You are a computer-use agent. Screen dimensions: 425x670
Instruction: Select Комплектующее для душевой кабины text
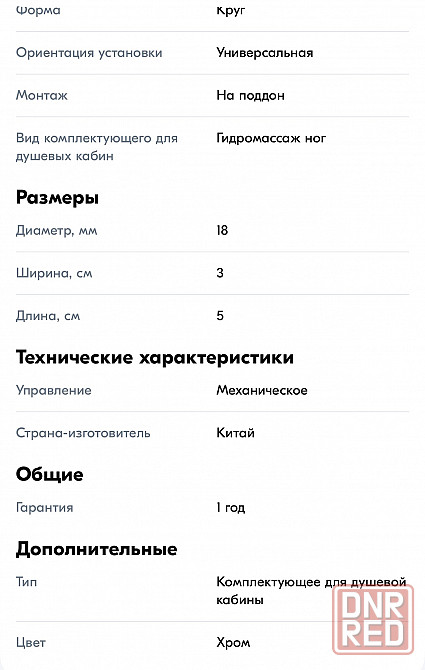[311, 591]
